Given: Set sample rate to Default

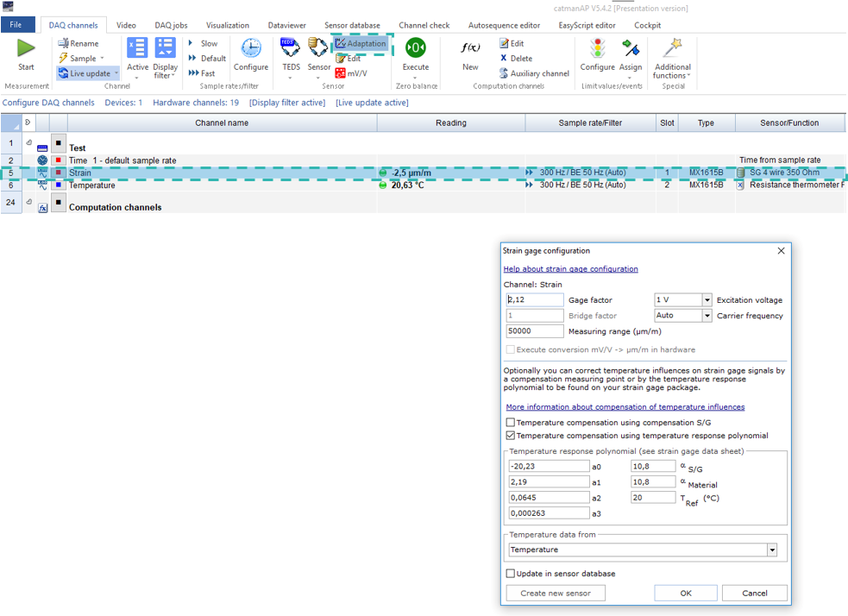Looking at the screenshot, I should [207, 59].
